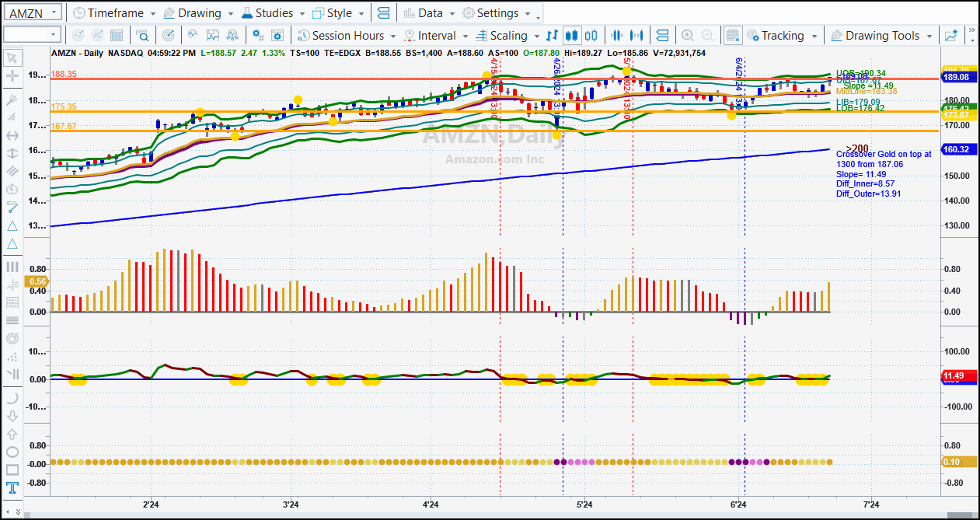Click the >200 annotation label
The height and width of the screenshot is (520, 980).
856,148
